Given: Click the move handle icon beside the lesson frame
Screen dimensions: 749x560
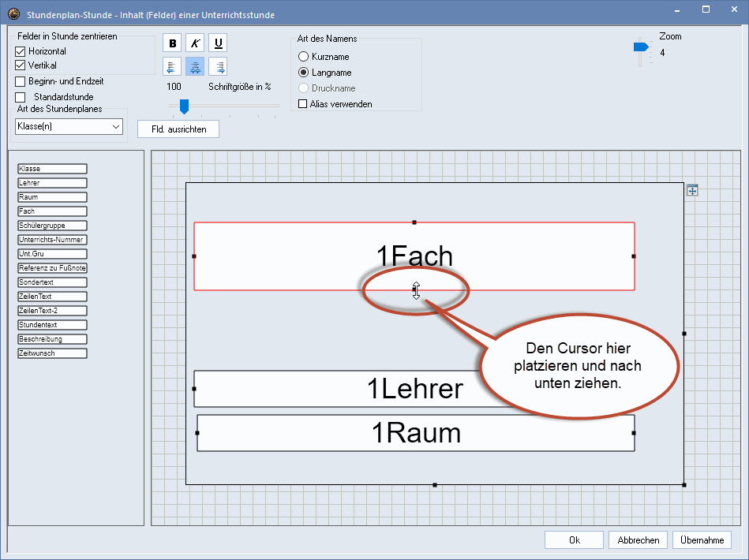Looking at the screenshot, I should (692, 191).
